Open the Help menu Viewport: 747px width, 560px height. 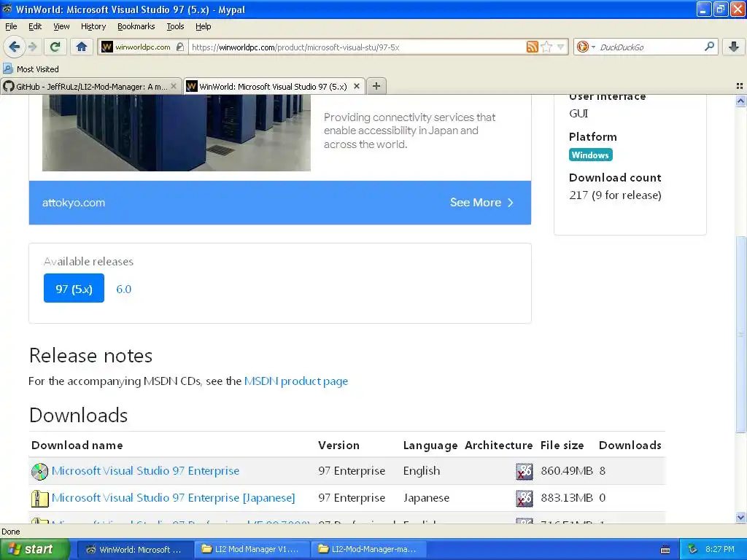pos(203,26)
